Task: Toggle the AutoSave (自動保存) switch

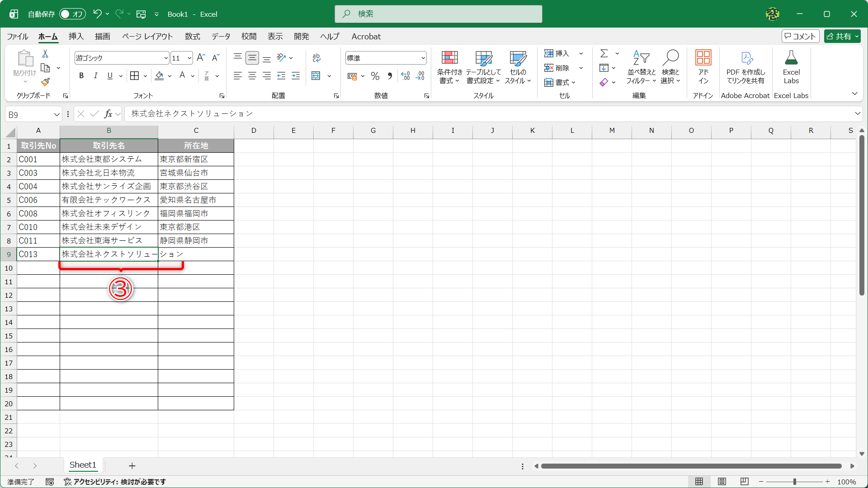Action: tap(72, 14)
